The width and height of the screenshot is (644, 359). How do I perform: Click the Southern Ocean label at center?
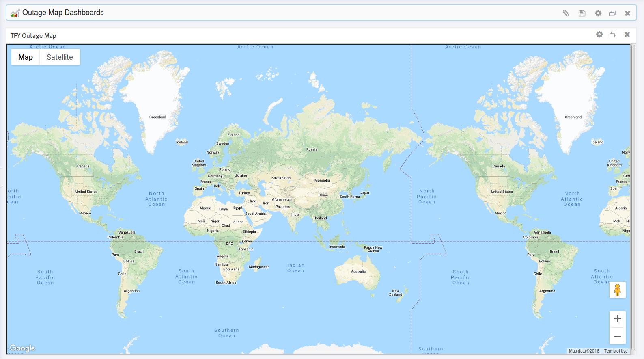coord(226,333)
